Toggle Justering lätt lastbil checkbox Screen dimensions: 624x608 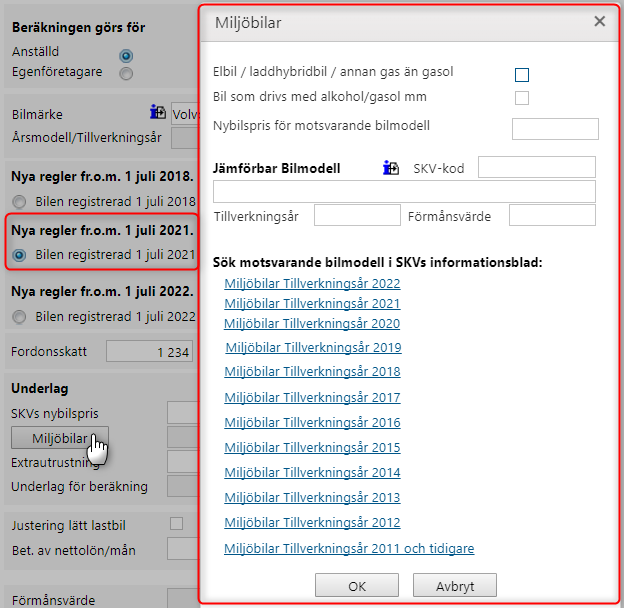coord(176,523)
